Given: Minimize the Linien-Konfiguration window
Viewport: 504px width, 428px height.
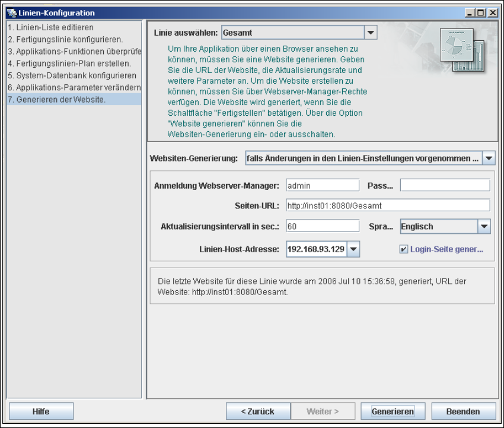Looking at the screenshot, I should (470, 13).
